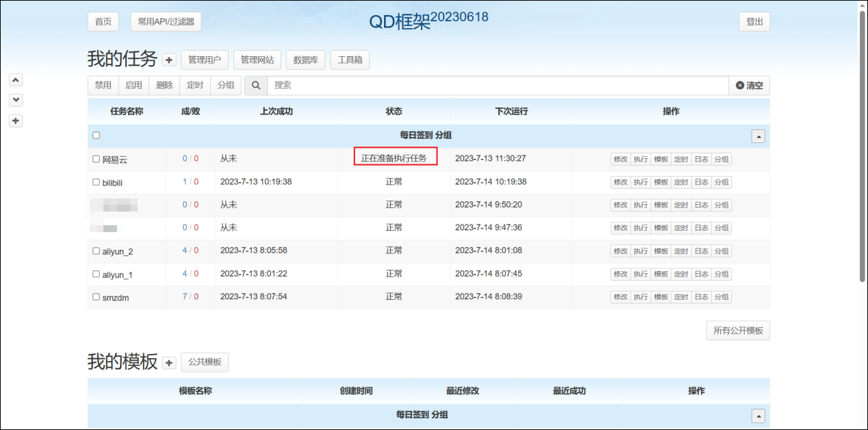Click 执行 for the 网易云 task
Viewport: 868px width, 430px height.
[x=641, y=160]
